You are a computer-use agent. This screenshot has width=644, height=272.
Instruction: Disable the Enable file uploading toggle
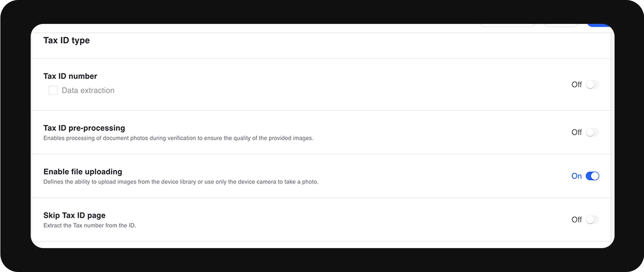[x=592, y=176]
